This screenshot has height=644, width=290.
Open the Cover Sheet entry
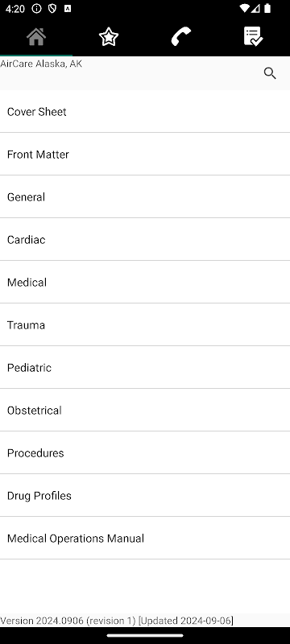(145, 111)
